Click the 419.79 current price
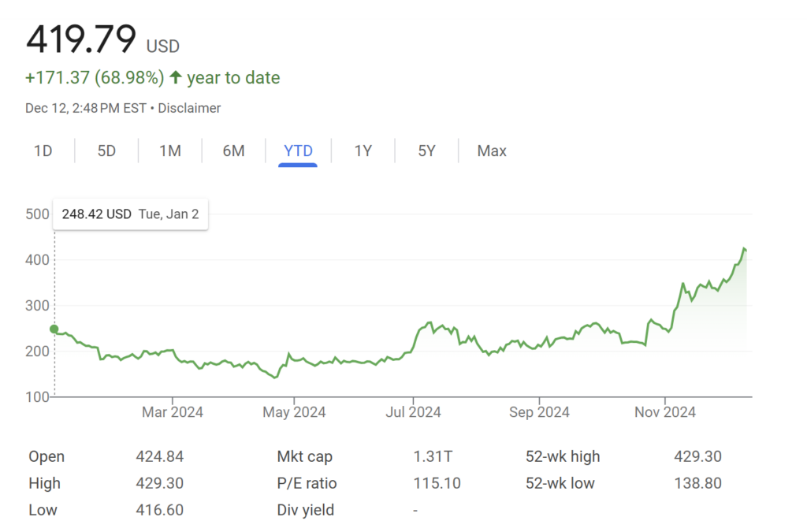 [81, 39]
